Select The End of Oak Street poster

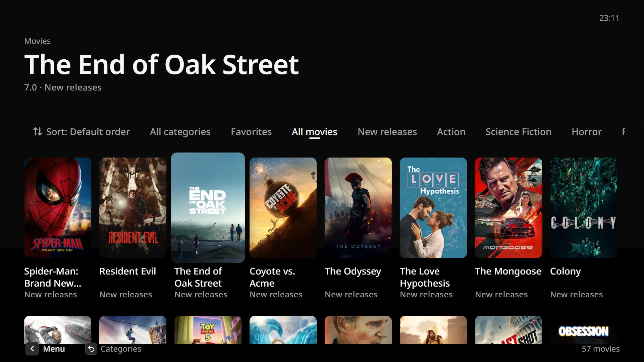pyautogui.click(x=208, y=208)
